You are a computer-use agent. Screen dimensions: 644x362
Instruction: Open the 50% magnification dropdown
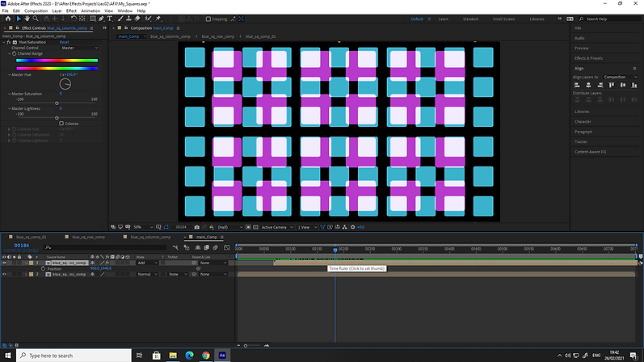click(x=143, y=227)
